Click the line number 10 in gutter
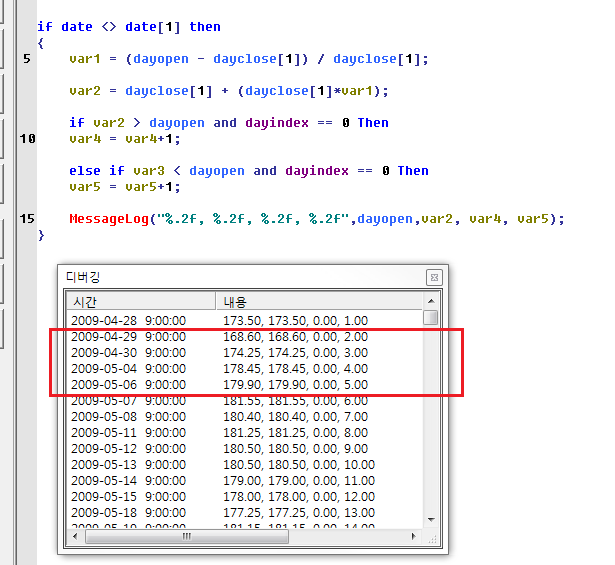 coord(27,138)
